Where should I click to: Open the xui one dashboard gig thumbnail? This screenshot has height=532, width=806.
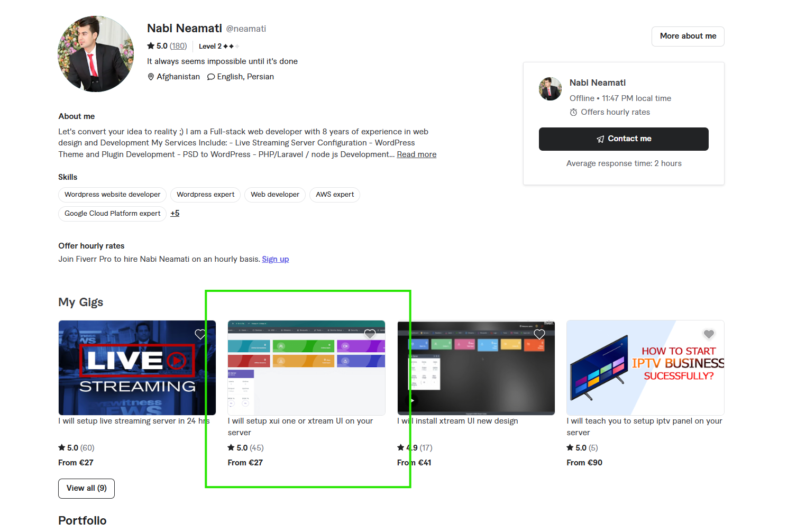click(x=306, y=368)
